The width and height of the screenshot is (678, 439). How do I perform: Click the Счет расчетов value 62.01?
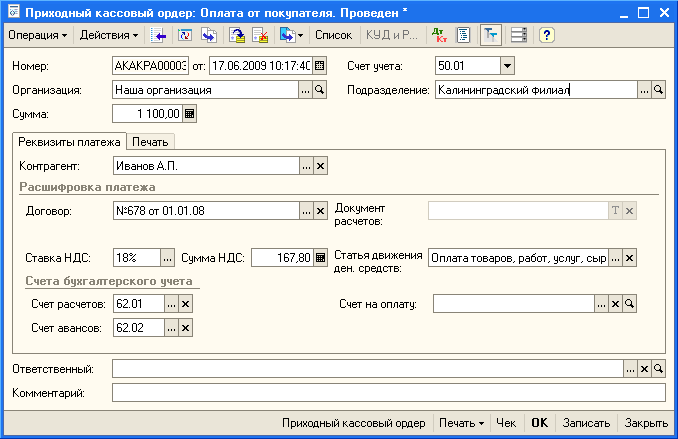click(x=139, y=304)
